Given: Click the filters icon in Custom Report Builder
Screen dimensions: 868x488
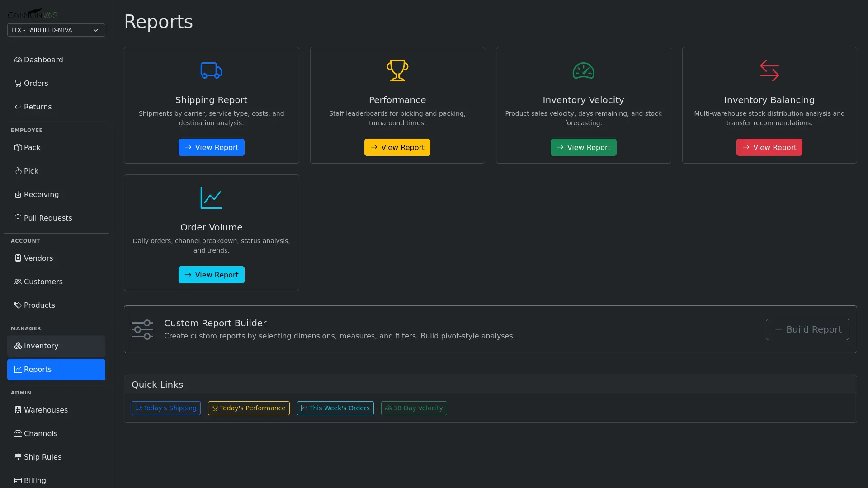Looking at the screenshot, I should click(142, 329).
